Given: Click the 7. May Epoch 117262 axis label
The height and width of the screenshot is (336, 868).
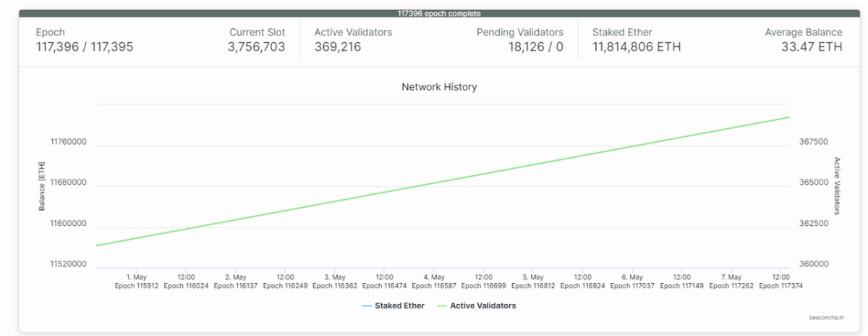Looking at the screenshot, I should pyautogui.click(x=731, y=281).
